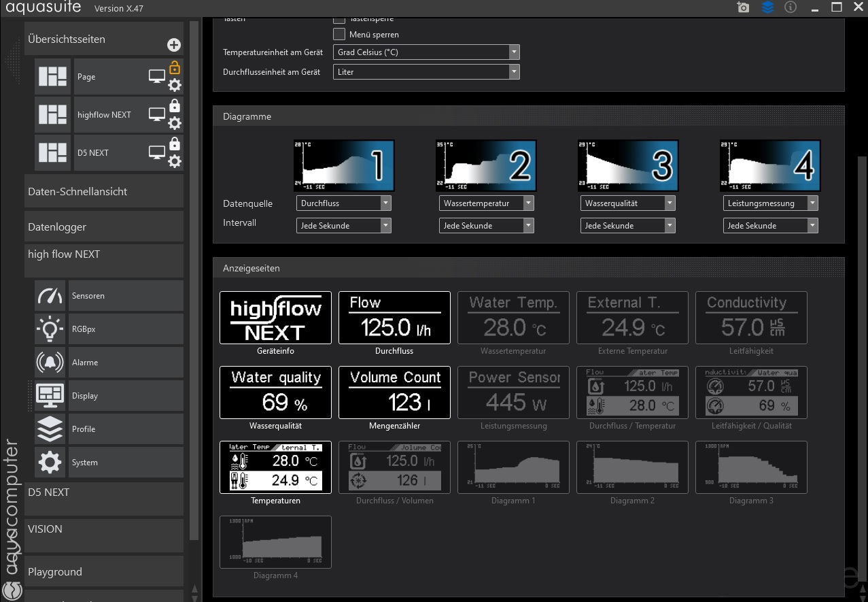Open settings gear for Page overview

coord(175,85)
